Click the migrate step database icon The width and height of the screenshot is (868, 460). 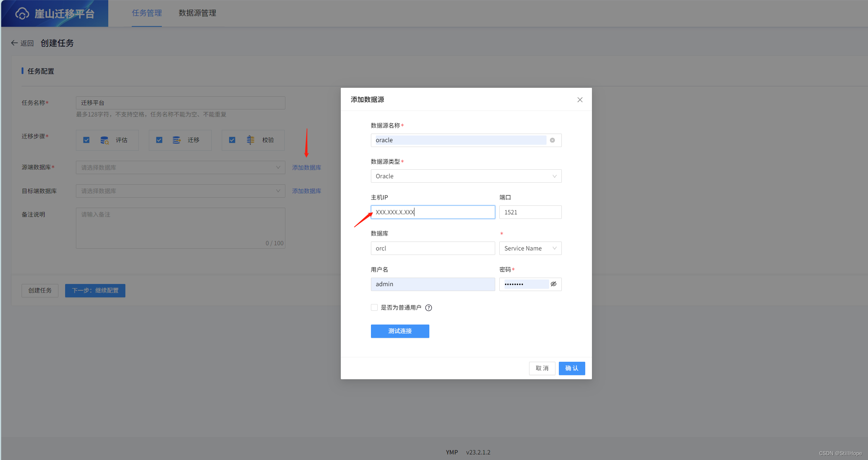[176, 140]
